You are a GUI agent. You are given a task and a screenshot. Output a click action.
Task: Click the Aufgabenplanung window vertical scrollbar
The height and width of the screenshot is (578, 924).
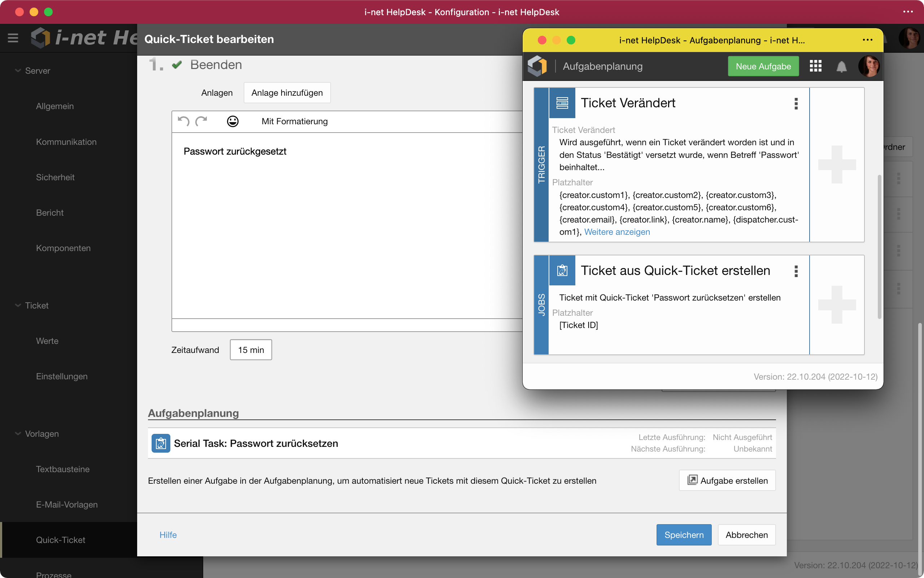point(879,247)
